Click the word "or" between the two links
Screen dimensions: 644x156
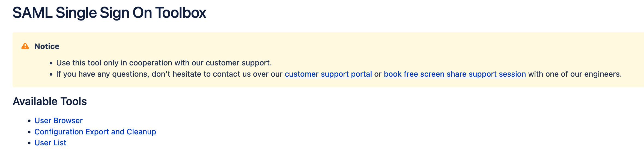coord(378,74)
